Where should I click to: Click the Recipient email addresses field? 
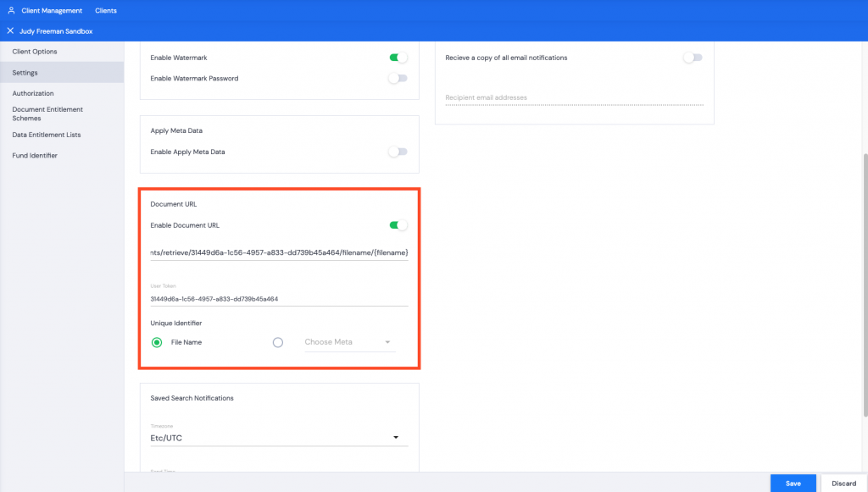(574, 98)
